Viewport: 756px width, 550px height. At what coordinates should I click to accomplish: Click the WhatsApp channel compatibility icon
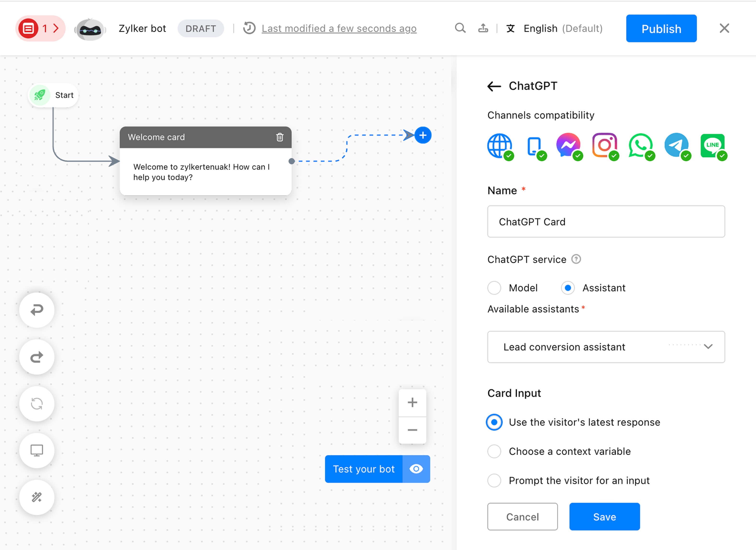[641, 146]
